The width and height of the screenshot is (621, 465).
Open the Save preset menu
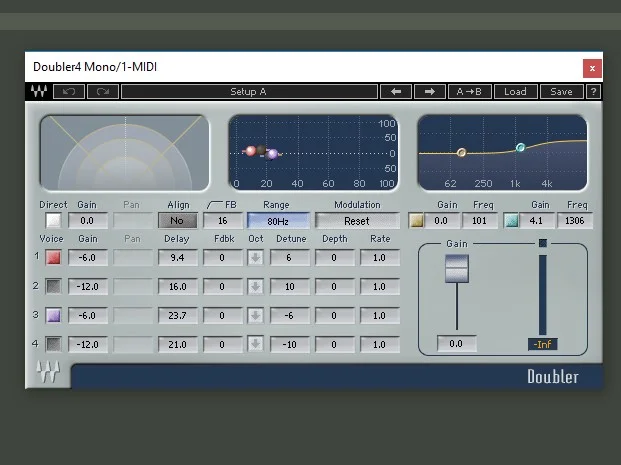pos(561,91)
